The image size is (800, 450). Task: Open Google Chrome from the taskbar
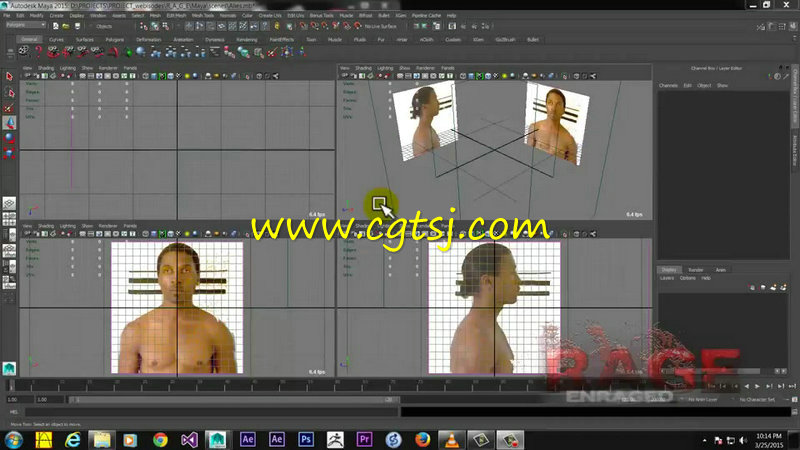click(160, 439)
